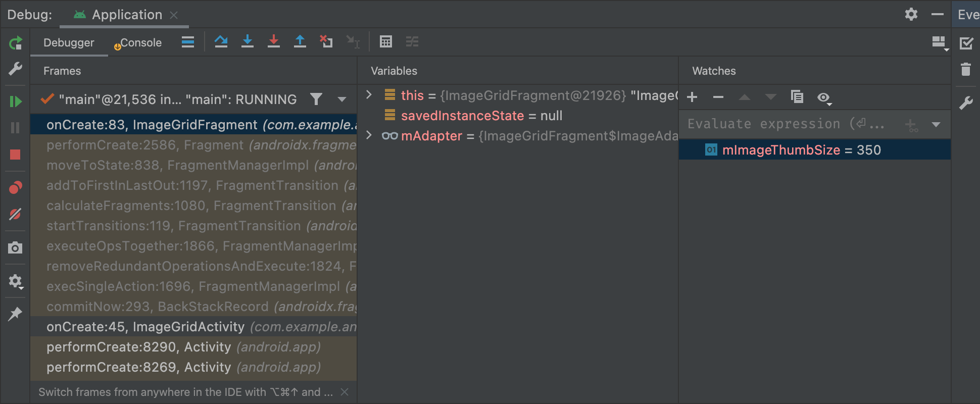Expand the mAdapter variable node
Image resolution: width=980 pixels, height=404 pixels.
tap(369, 135)
